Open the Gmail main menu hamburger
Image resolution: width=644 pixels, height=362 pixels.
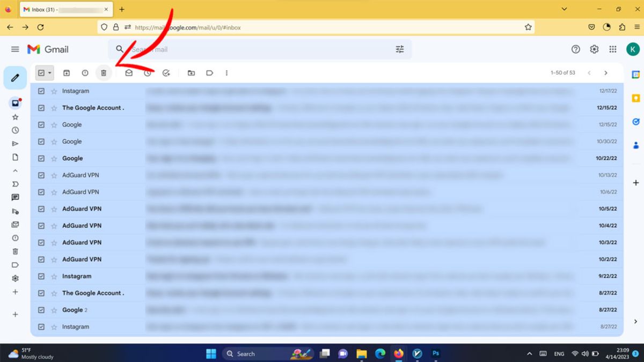(15, 49)
